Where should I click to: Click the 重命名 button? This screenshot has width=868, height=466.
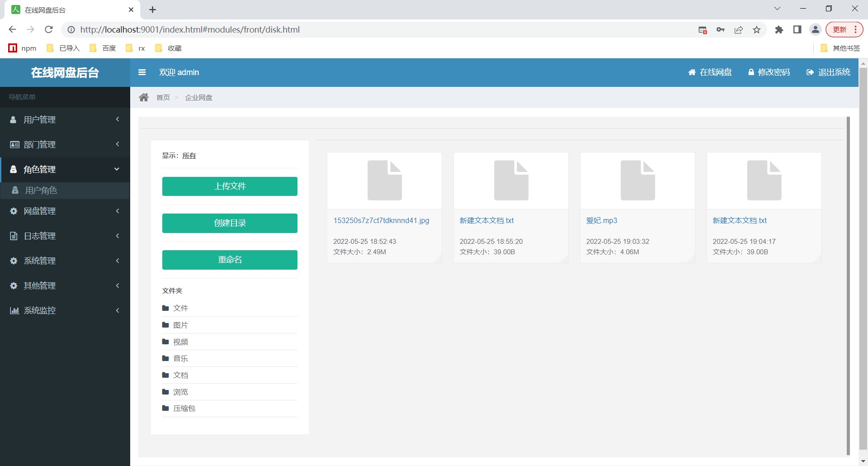tap(230, 260)
